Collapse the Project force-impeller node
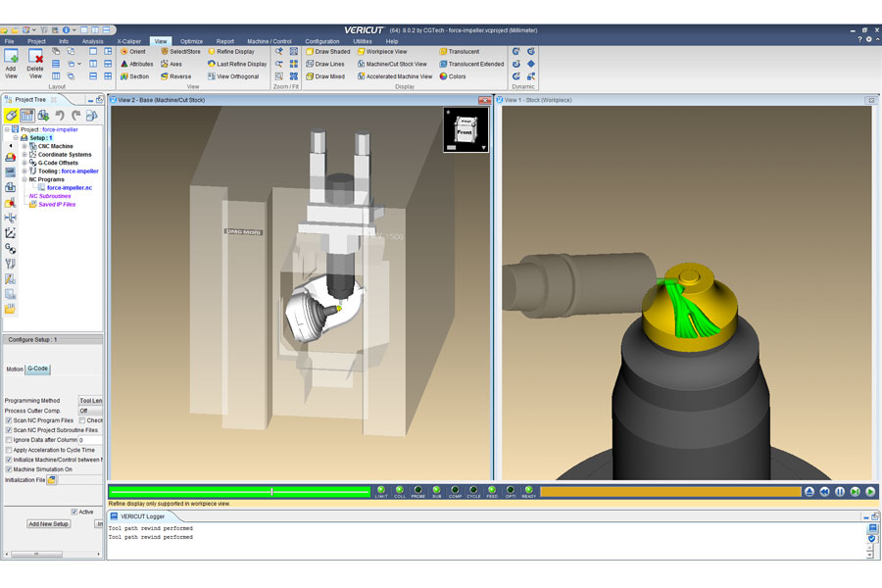Image resolution: width=882 pixels, height=588 pixels. [7, 129]
